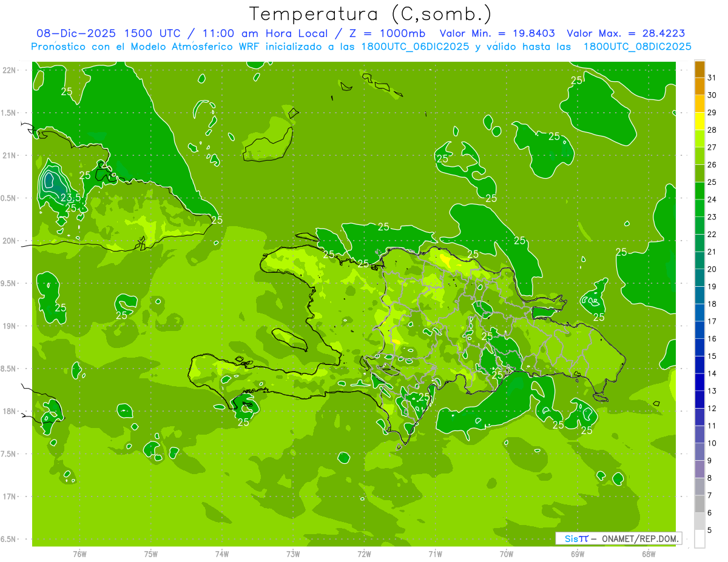The width and height of the screenshot is (728, 562).
Task: Click the '20N' latitude axis label
Action: coord(9,241)
